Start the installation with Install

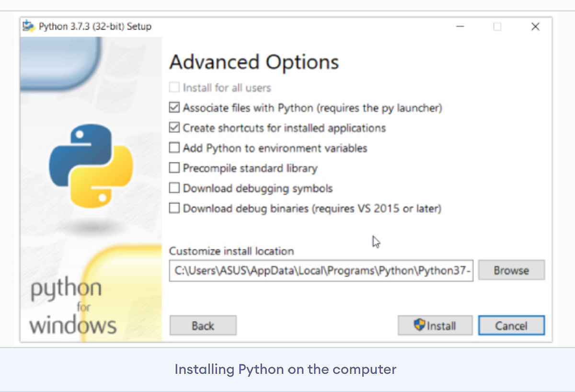[435, 325]
